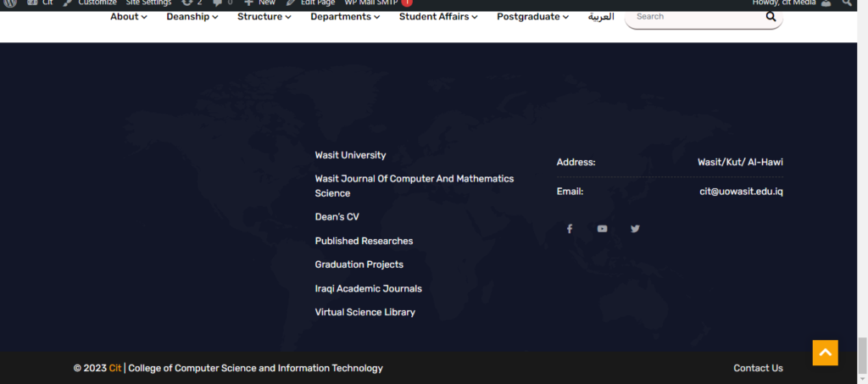Screen dimensions: 868x384
Task: Click the admin bar search icon at far right
Action: click(847, 3)
